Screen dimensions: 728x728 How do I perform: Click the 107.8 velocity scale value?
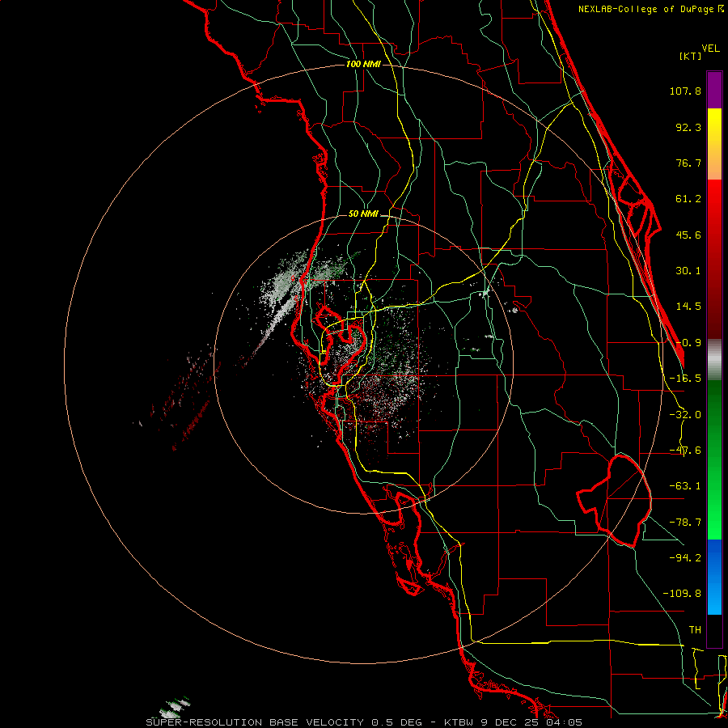(685, 91)
